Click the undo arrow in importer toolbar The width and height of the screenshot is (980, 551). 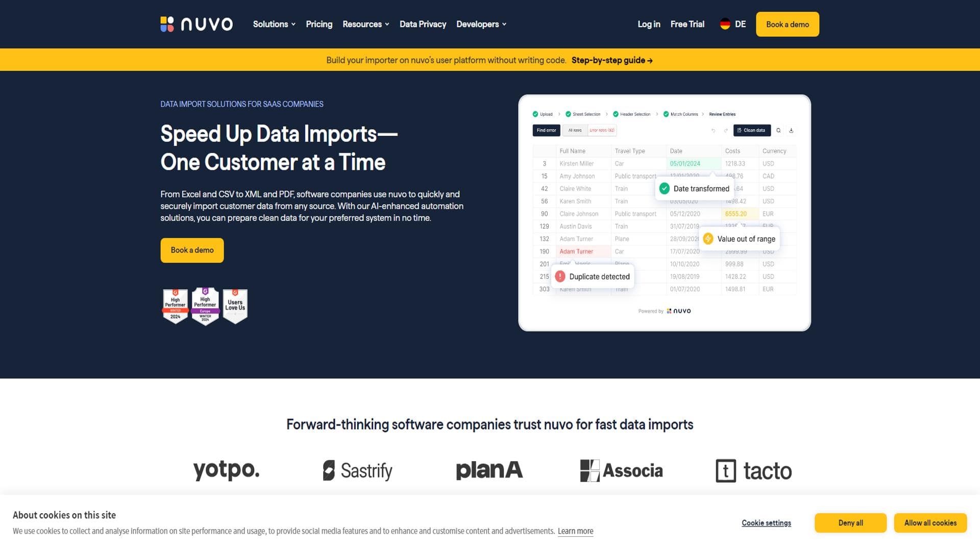coord(713,131)
